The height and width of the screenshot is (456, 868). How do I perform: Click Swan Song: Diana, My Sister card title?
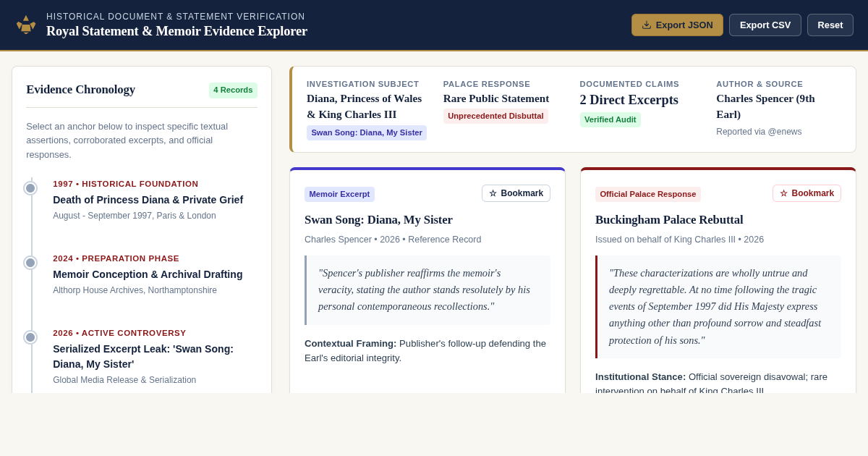tap(378, 220)
